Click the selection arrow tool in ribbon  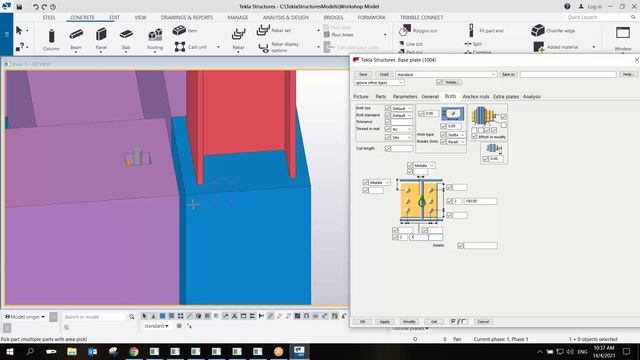point(19,31)
